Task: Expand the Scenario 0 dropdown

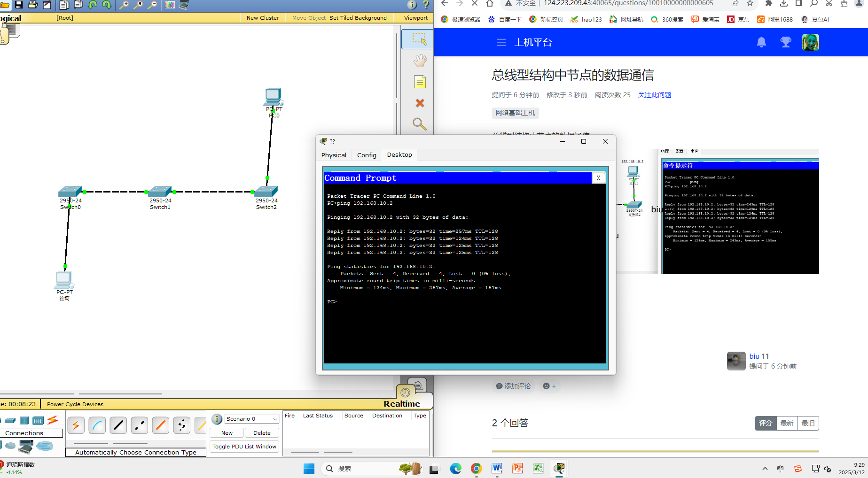Action: [x=275, y=419]
